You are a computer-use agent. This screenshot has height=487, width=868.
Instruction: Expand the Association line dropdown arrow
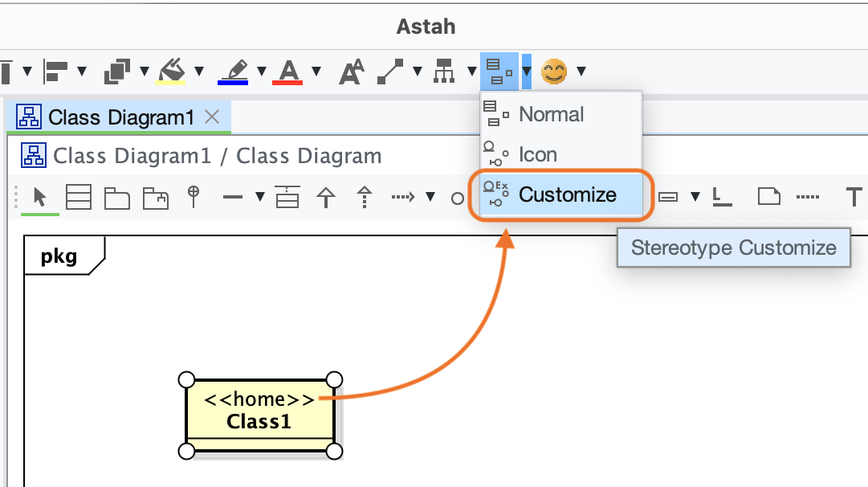click(x=259, y=197)
